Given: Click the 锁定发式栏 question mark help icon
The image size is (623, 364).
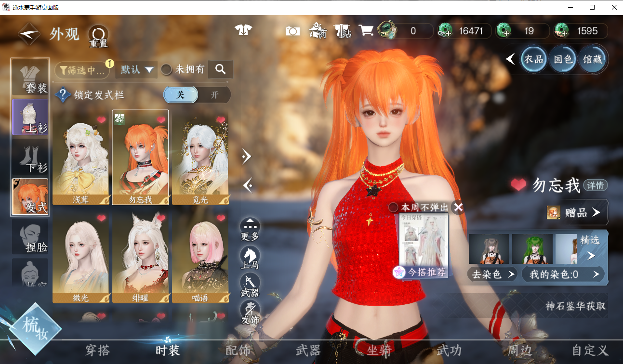Looking at the screenshot, I should coord(63,95).
